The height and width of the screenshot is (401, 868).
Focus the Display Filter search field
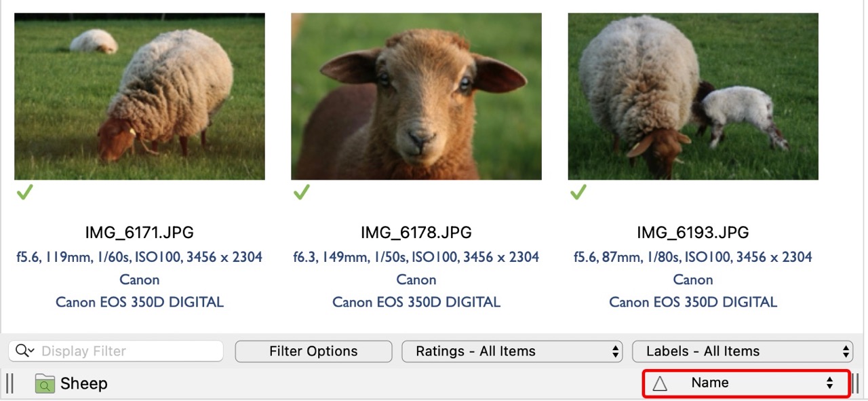[x=129, y=351]
